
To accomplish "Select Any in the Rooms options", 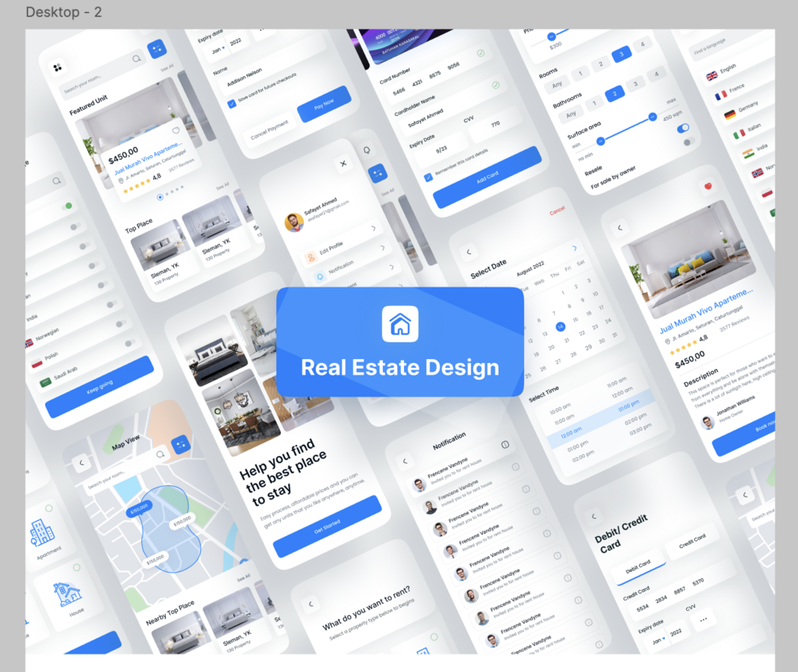I will (557, 84).
